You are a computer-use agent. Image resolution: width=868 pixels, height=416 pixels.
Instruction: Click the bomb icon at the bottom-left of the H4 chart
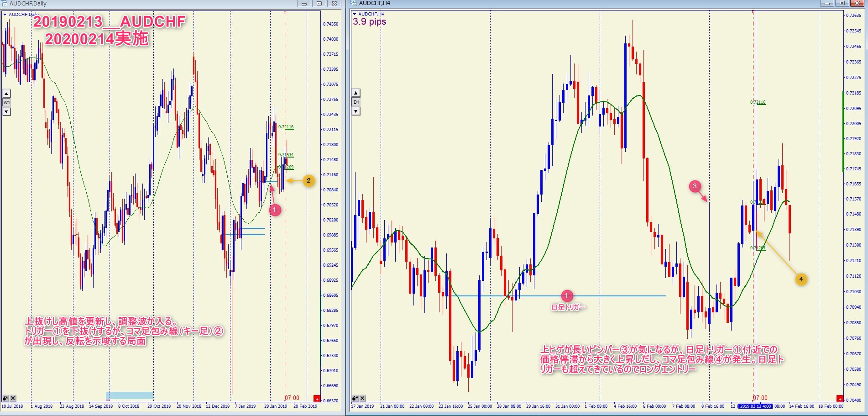[355, 398]
